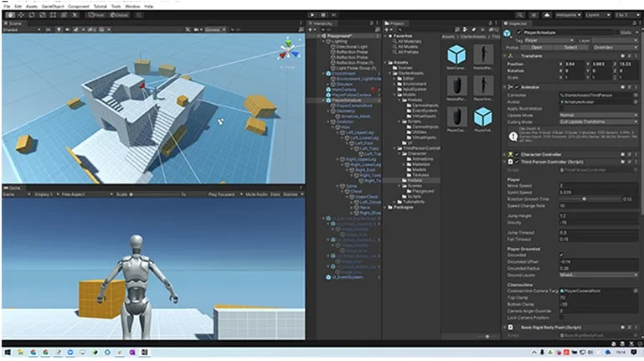Toggle Global/Local handle rotation button

[120, 15]
